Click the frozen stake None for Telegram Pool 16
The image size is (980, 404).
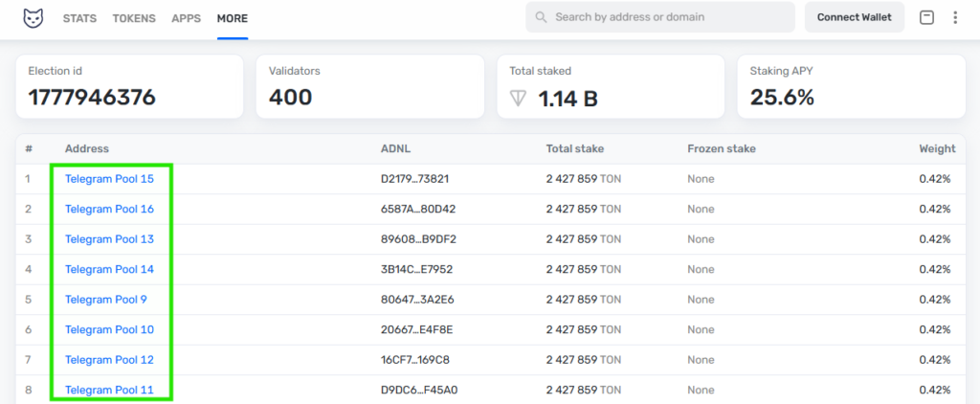701,209
